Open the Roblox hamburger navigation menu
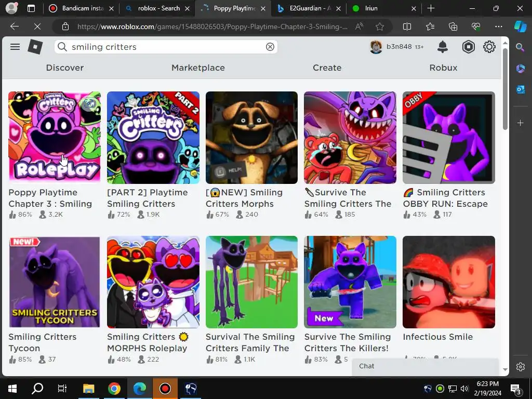 pos(15,47)
